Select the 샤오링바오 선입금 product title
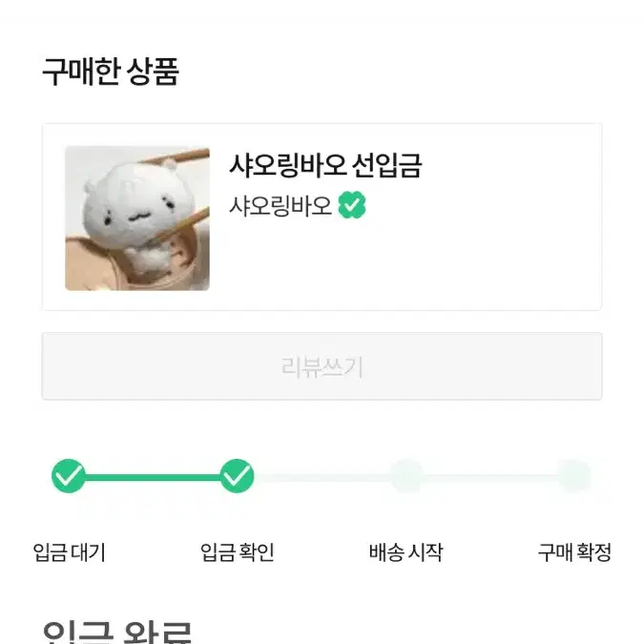This screenshot has height=644, width=644. pos(325,165)
